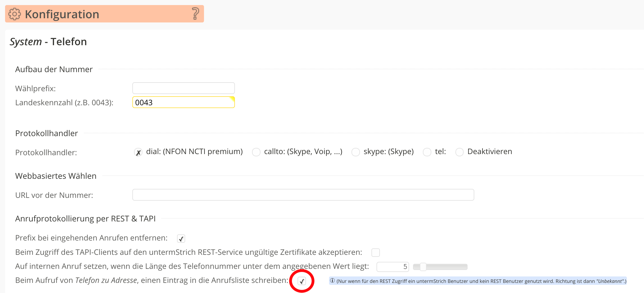The image size is (644, 293).
Task: Click the internal call length slider handle
Action: coord(423,267)
